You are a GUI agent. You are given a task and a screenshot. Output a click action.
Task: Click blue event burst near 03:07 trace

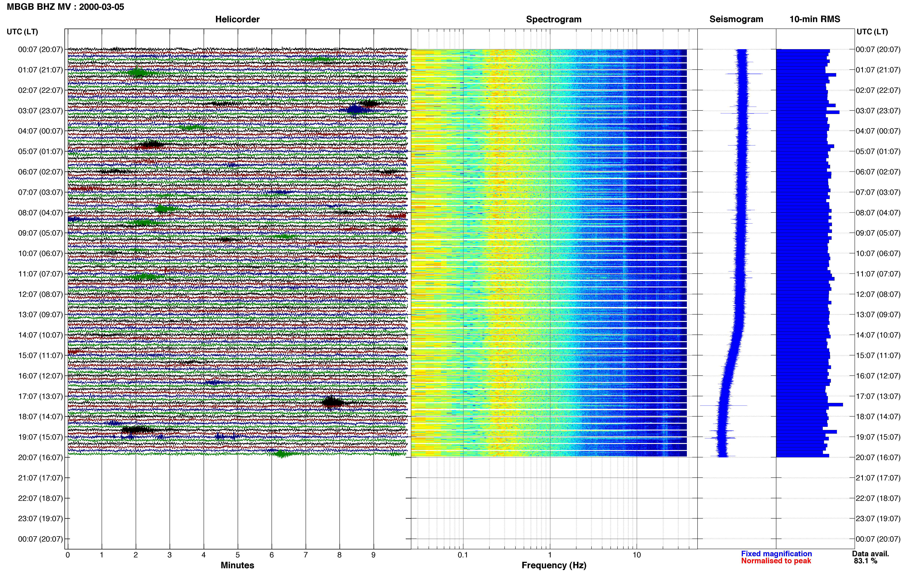355,110
